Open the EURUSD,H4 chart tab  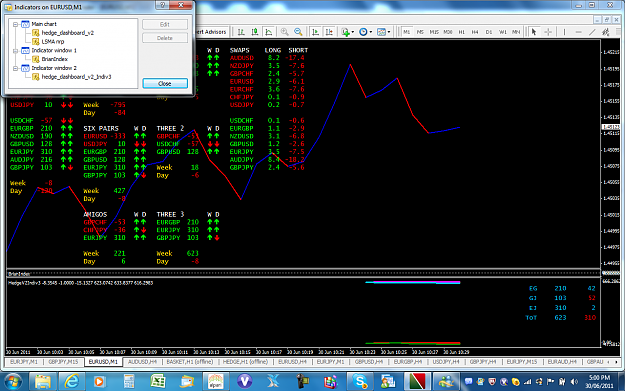293,362
